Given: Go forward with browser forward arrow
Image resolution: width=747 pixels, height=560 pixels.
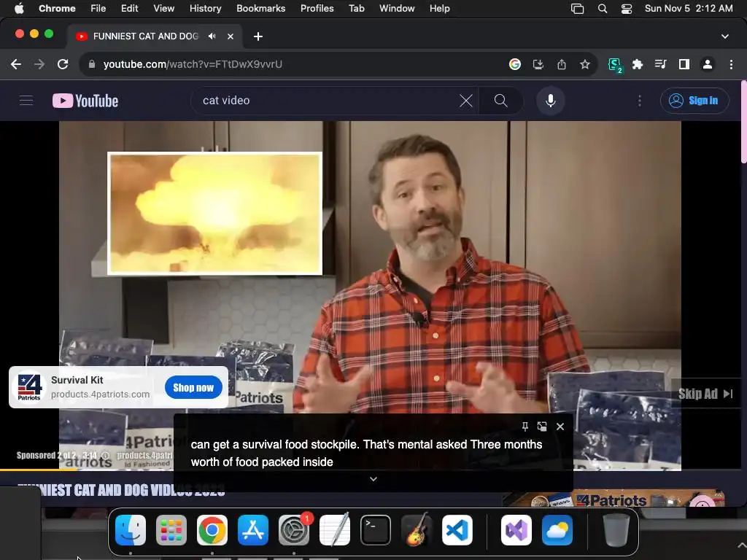Looking at the screenshot, I should point(39,64).
